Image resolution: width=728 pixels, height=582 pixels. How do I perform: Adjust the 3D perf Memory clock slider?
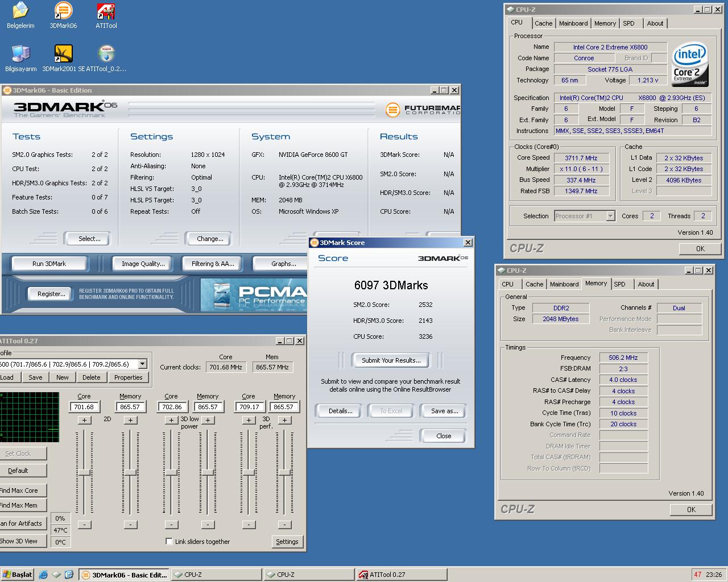pyautogui.click(x=285, y=472)
